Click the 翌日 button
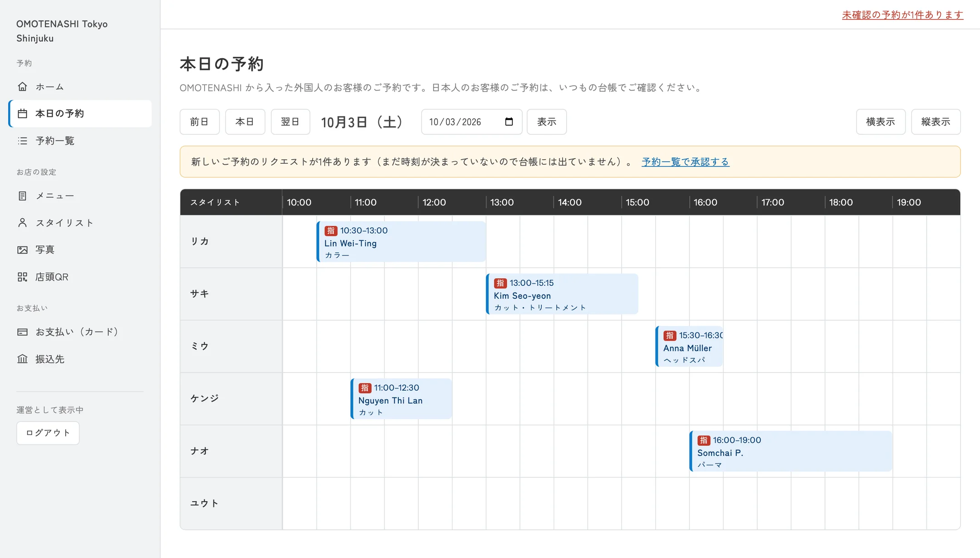 [290, 122]
